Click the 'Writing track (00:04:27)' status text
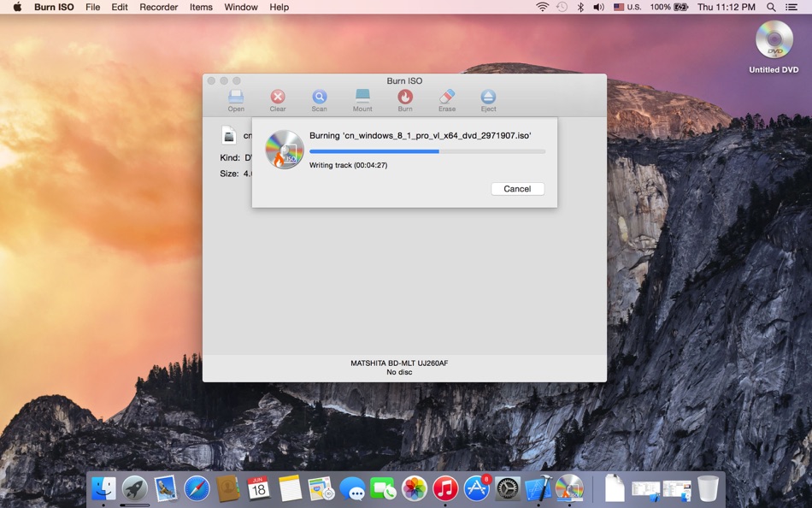This screenshot has height=508, width=812. 348,165
